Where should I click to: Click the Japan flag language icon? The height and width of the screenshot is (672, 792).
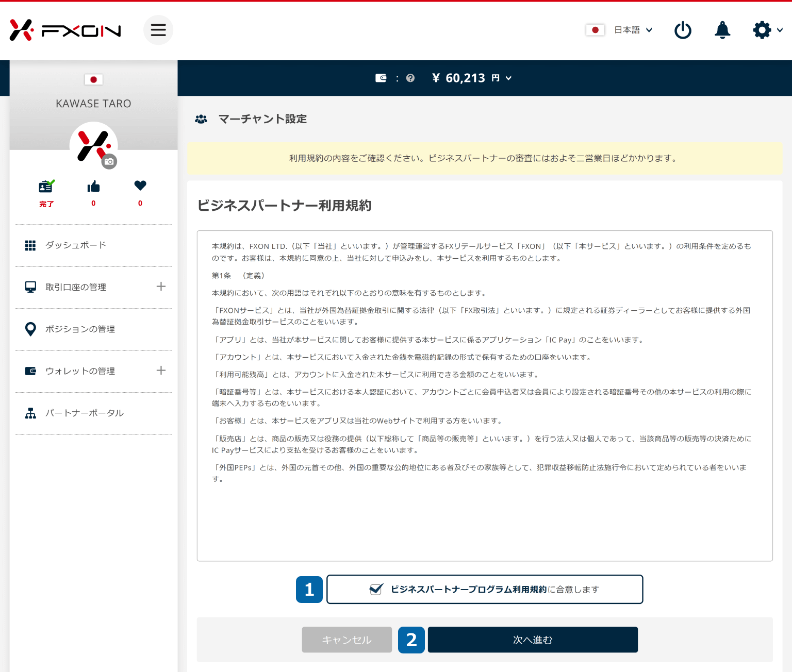[x=595, y=30]
